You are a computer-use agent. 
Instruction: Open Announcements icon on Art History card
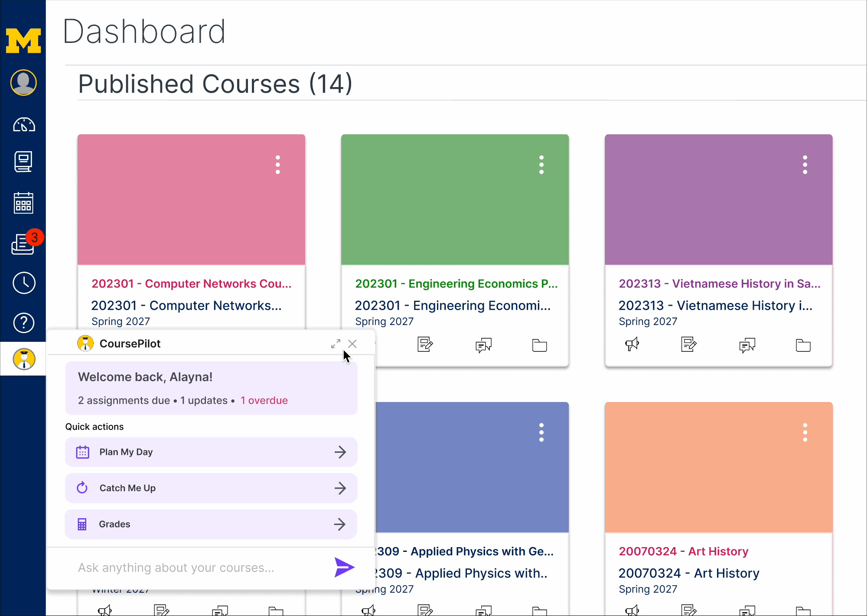coord(632,610)
